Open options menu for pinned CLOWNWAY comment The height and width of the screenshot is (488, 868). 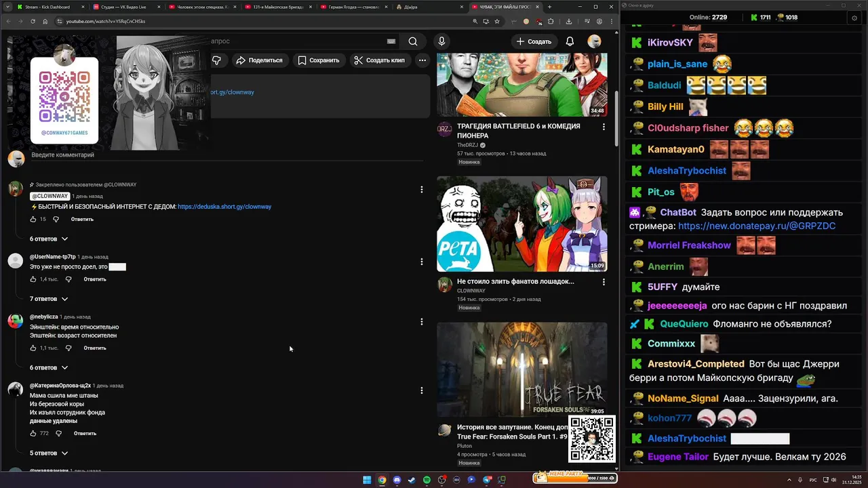click(422, 190)
